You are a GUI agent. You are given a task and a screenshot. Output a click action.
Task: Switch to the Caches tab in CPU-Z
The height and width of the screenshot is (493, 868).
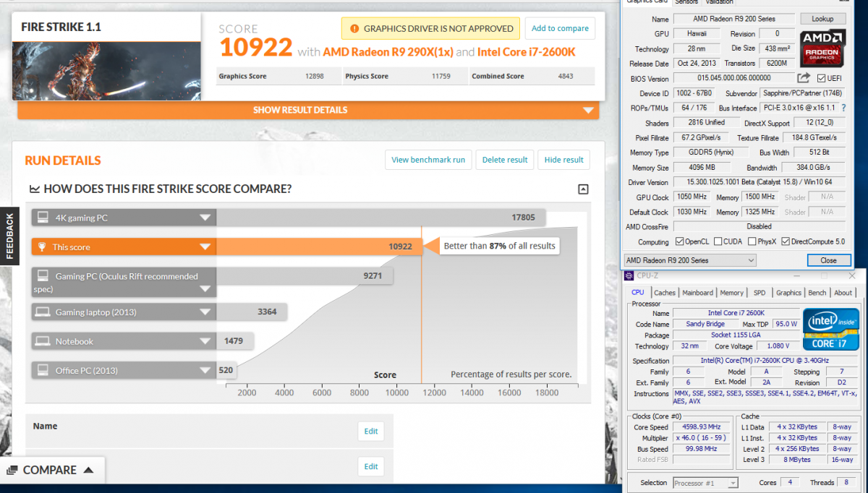(665, 293)
